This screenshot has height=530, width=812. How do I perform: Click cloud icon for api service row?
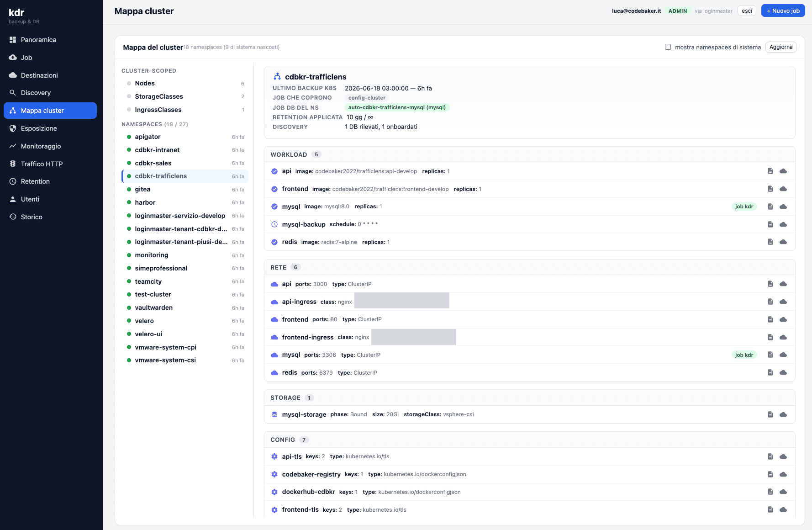coord(783,284)
